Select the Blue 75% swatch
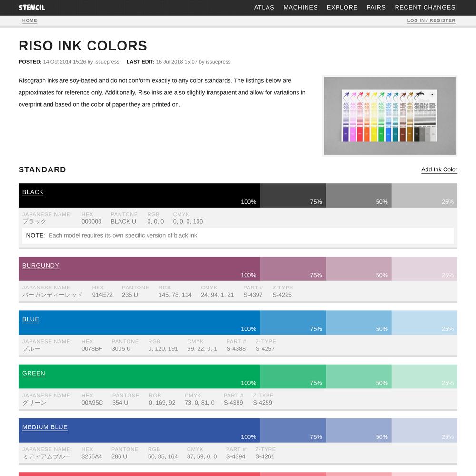Viewport: 476px width, 476px height. tap(293, 322)
